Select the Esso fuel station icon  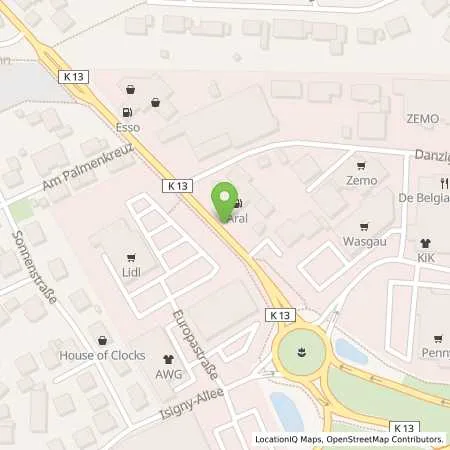[127, 112]
